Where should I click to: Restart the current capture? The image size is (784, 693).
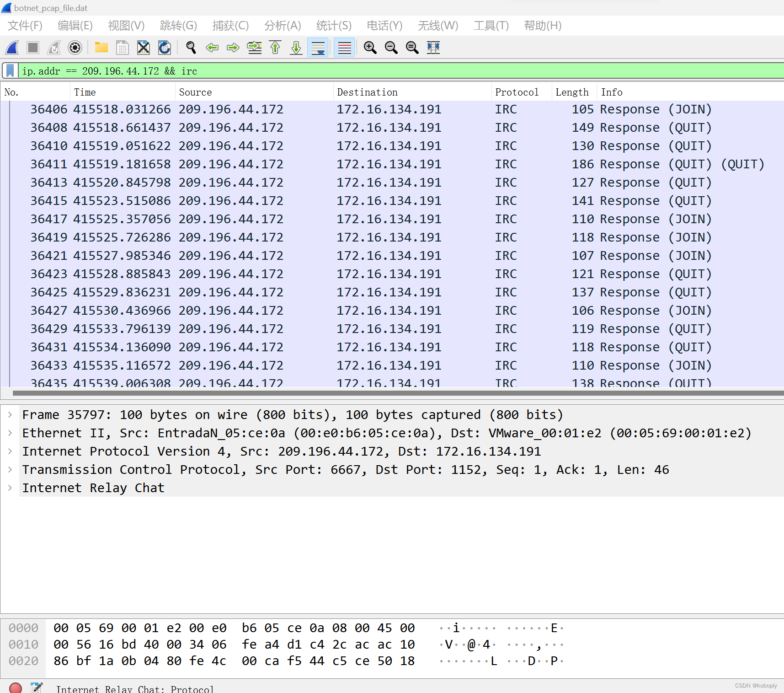(x=54, y=48)
